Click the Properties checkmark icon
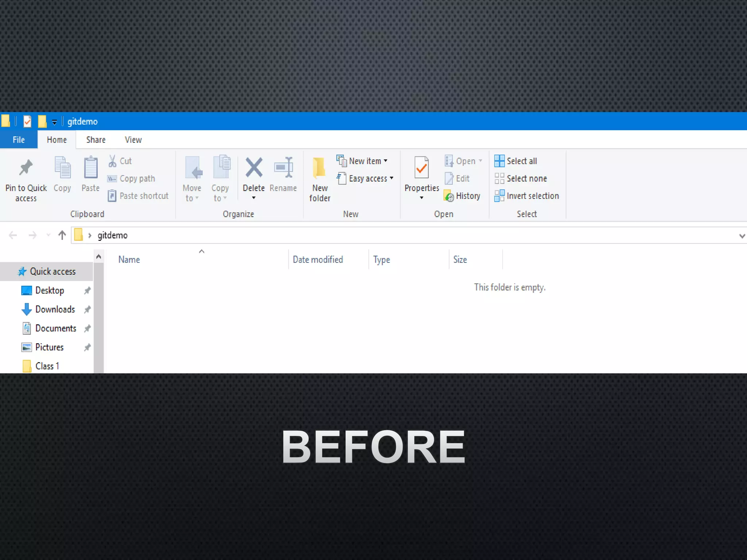The image size is (747, 560). coord(421,168)
